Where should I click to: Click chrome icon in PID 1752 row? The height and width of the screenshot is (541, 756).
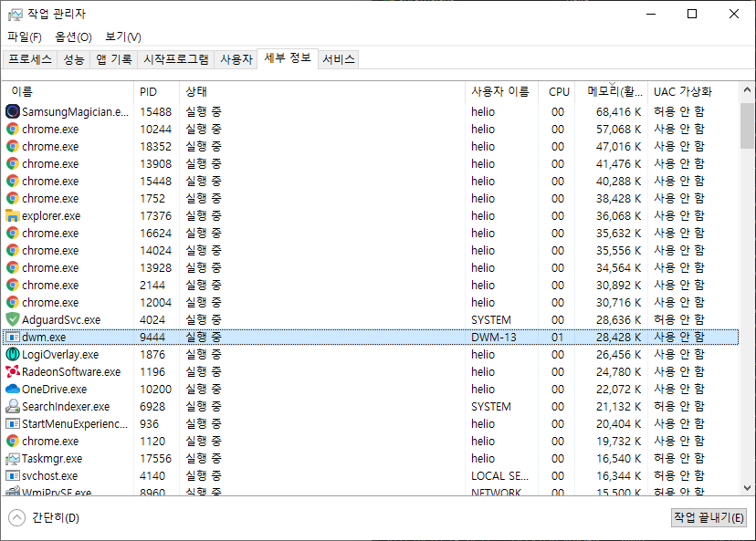pyautogui.click(x=13, y=199)
